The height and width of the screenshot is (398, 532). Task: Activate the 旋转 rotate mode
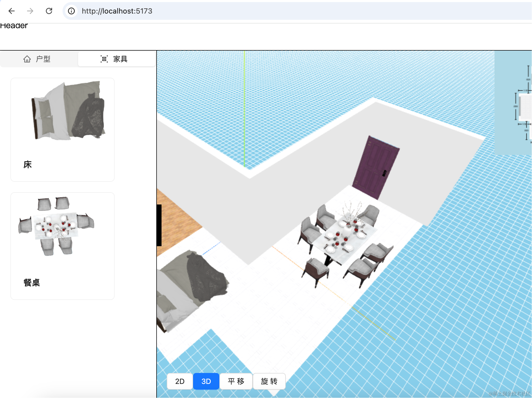pyautogui.click(x=269, y=381)
